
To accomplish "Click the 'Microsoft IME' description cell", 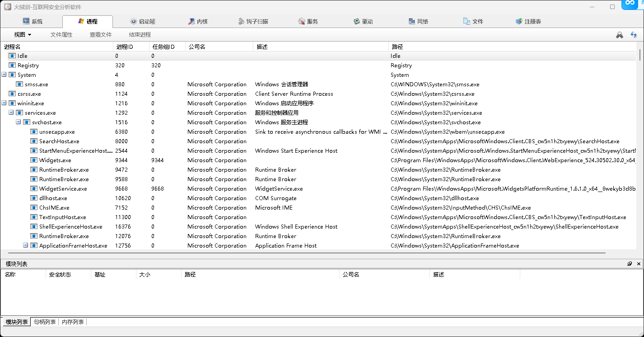I will [x=274, y=208].
